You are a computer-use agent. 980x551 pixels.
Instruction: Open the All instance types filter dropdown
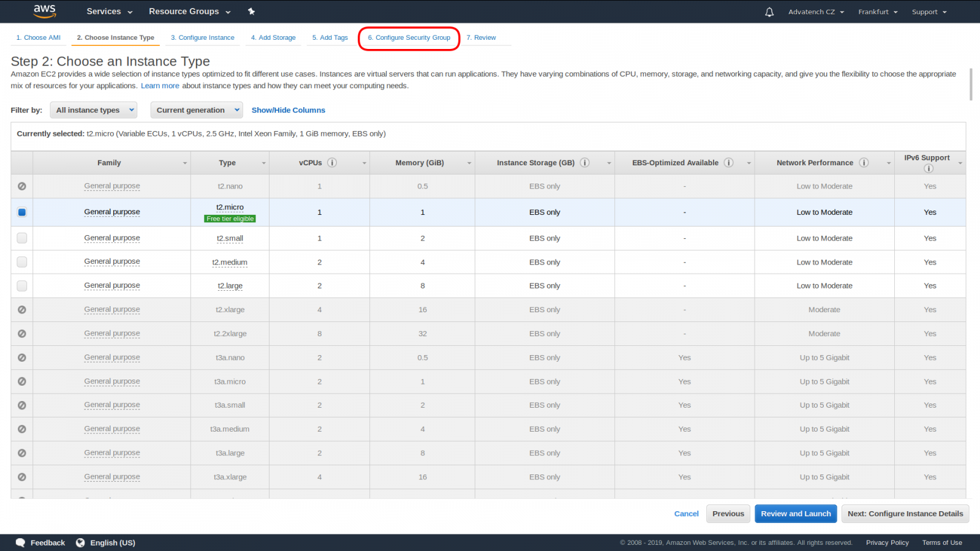[94, 110]
